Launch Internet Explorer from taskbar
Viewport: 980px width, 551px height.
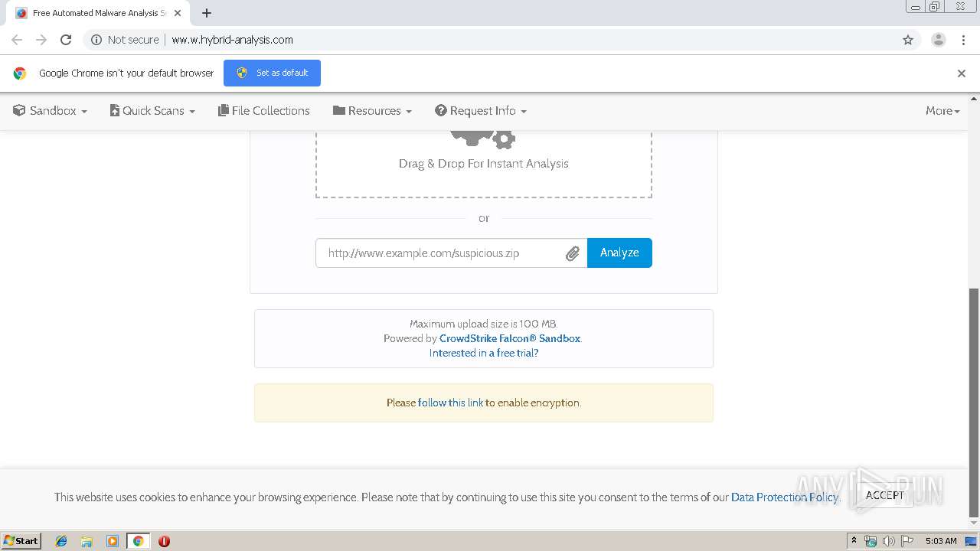(61, 541)
